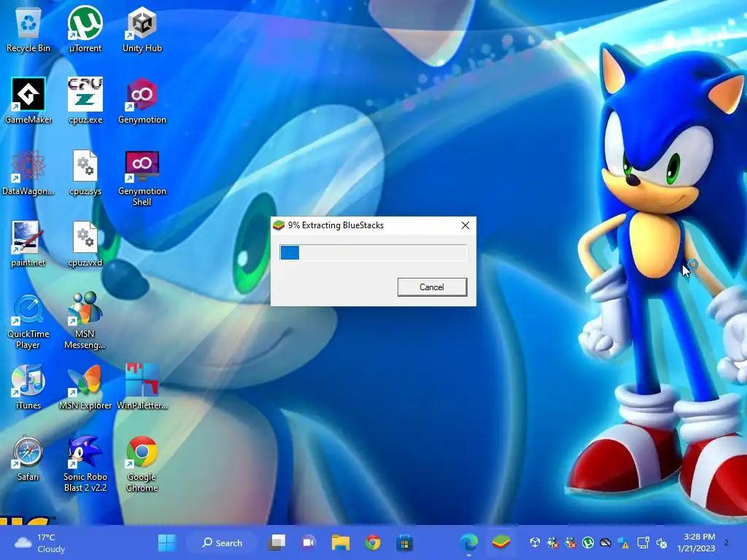Open the taskbar Search box

click(222, 542)
